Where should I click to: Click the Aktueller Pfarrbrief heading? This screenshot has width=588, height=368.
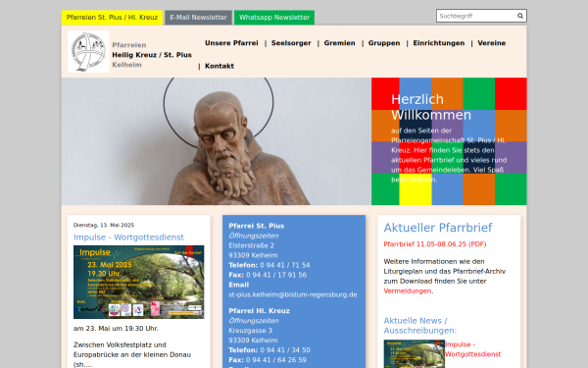click(x=438, y=228)
